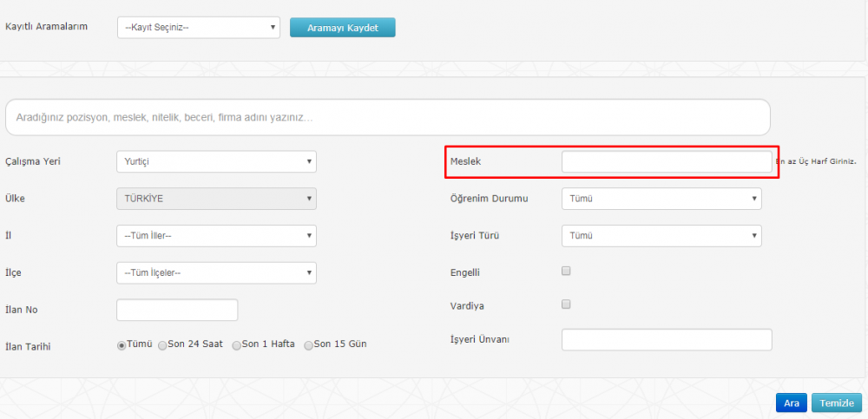Open the Çalışma Yeri dropdown
This screenshot has height=419, width=868.
216,161
